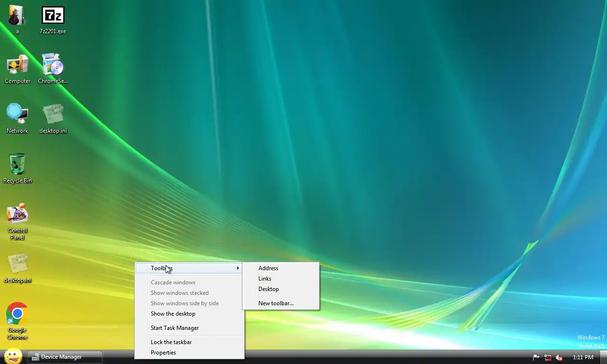Image resolution: width=607 pixels, height=364 pixels.
Task: Select desktop.ini icon below Control Panel
Action: 18,268
